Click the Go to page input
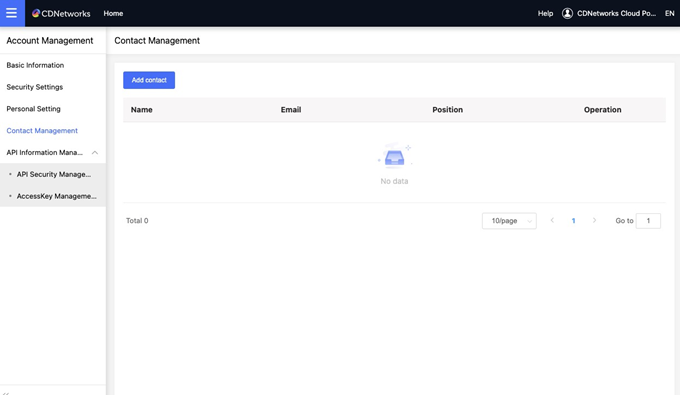The height and width of the screenshot is (395, 680). tap(648, 221)
